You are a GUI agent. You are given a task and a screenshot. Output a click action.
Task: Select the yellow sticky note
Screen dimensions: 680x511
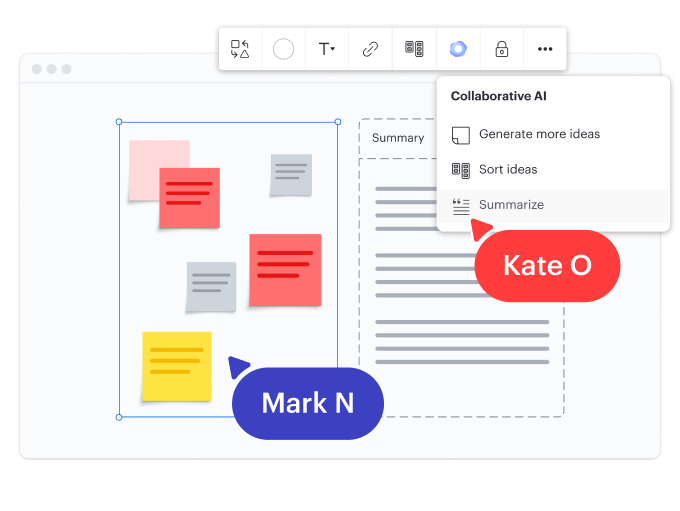[x=177, y=366]
